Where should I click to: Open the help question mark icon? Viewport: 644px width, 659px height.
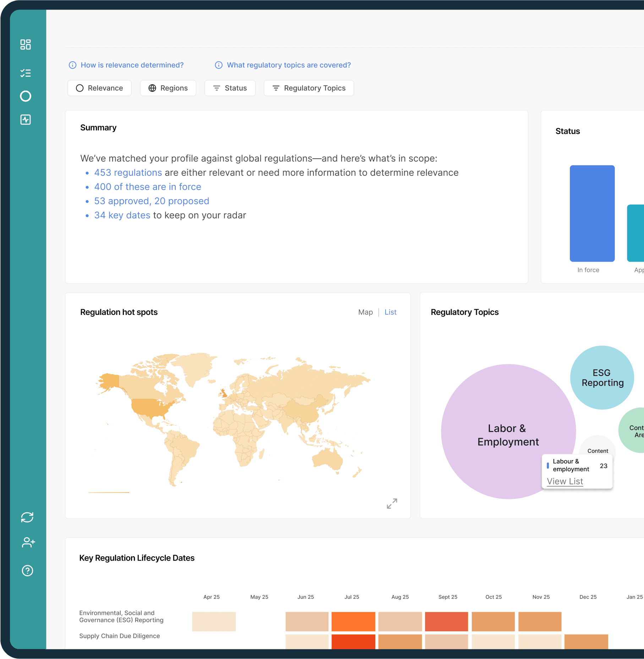coord(27,571)
